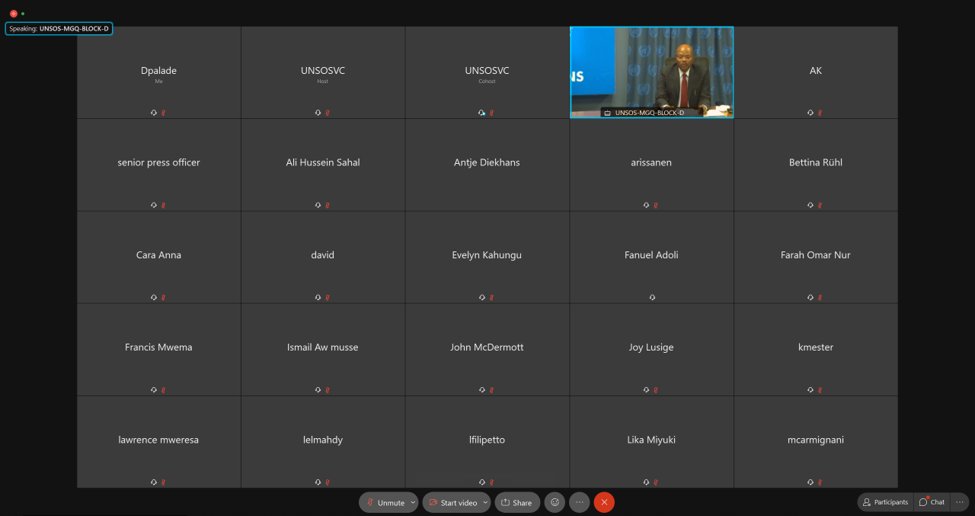This screenshot has height=516, width=975.
Task: Select the lelmahdy participant name
Action: tap(323, 440)
